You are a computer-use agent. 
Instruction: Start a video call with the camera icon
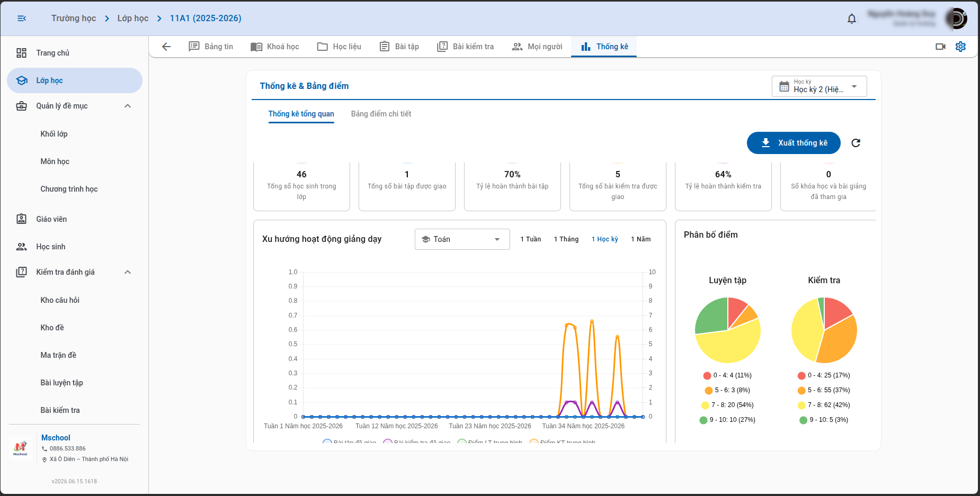pyautogui.click(x=941, y=47)
